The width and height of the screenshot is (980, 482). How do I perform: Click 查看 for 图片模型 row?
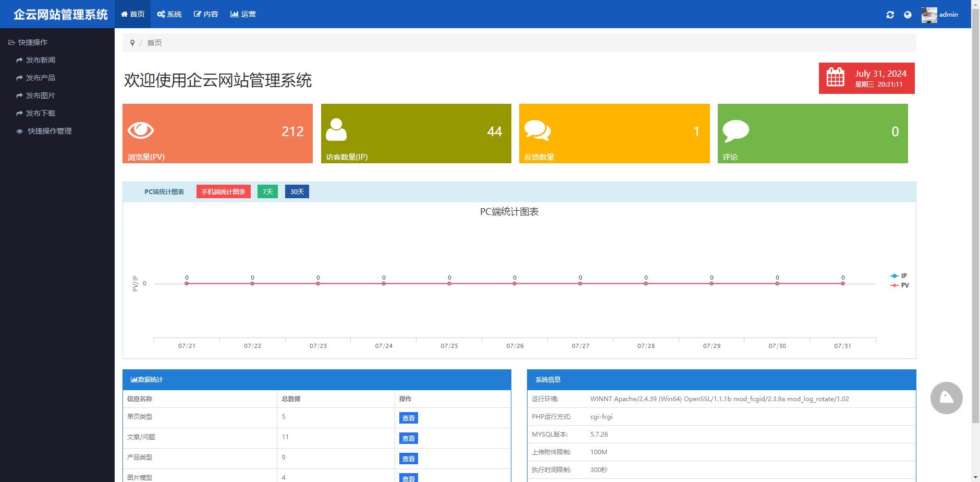point(409,478)
